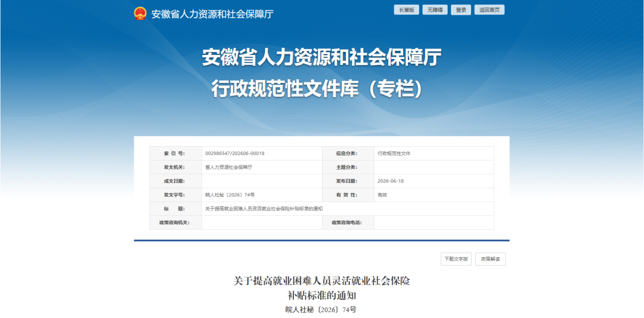The height and width of the screenshot is (318, 644).
Task: Click the 政策咨询机关 label
Action: pyautogui.click(x=175, y=223)
